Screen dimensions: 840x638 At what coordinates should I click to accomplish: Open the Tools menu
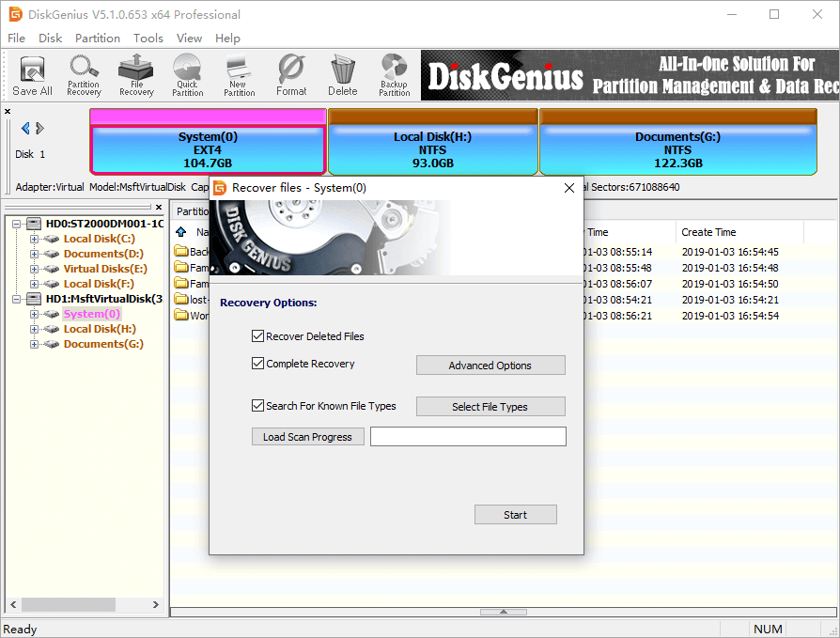click(x=148, y=39)
